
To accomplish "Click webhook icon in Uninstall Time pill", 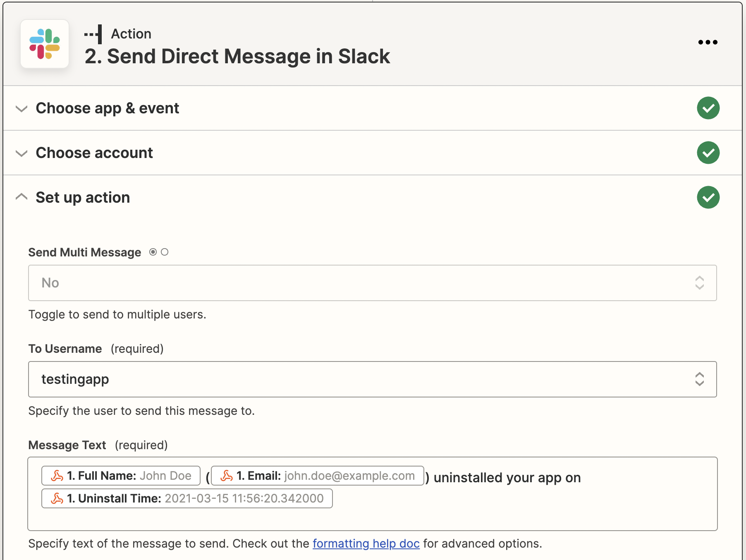I will pyautogui.click(x=57, y=498).
